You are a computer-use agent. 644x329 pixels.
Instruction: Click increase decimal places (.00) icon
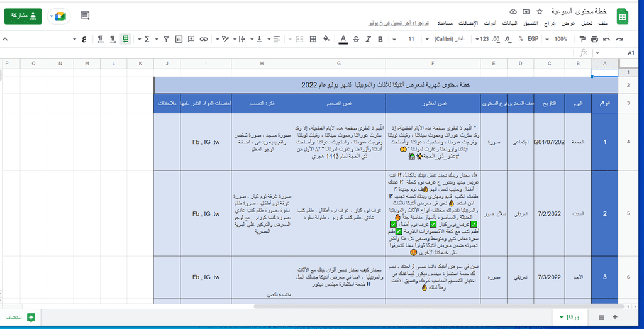pyautogui.click(x=496, y=40)
